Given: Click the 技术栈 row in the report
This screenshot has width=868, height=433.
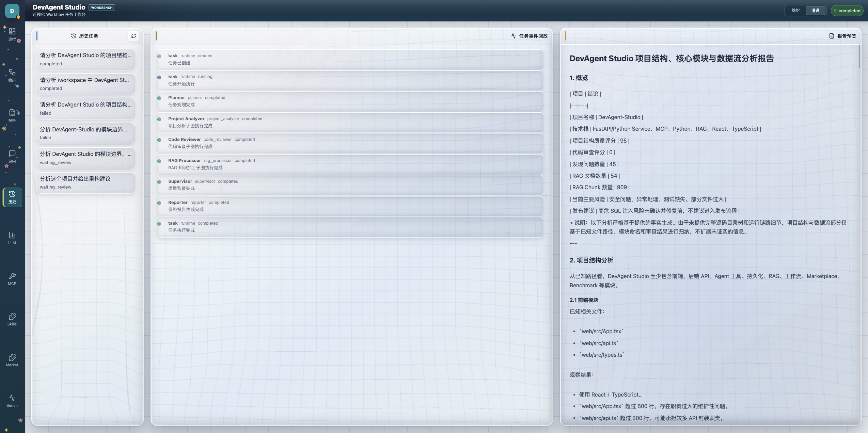Looking at the screenshot, I should pyautogui.click(x=665, y=129).
